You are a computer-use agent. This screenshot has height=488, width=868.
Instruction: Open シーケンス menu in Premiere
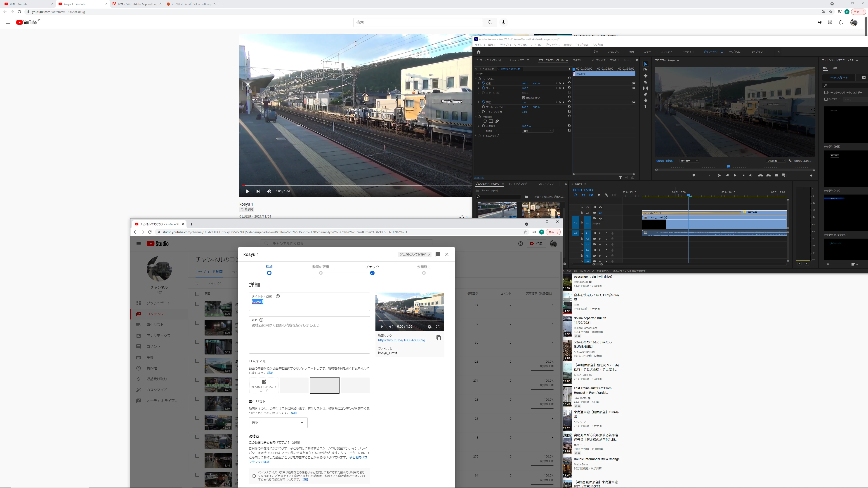(520, 45)
